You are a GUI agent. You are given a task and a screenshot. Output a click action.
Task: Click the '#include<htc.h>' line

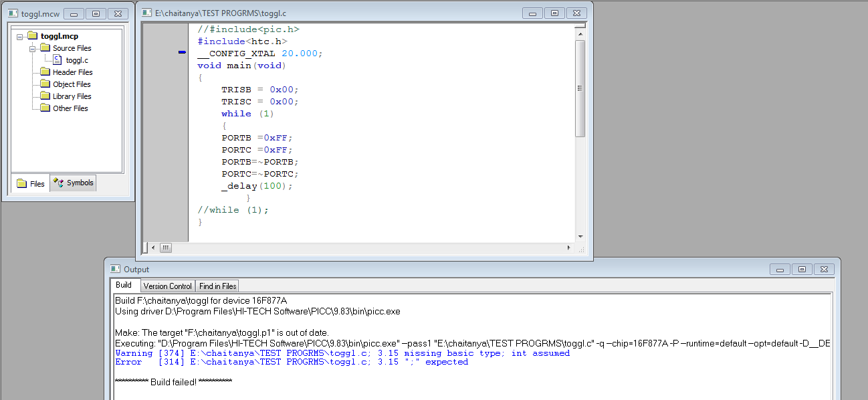tap(242, 41)
